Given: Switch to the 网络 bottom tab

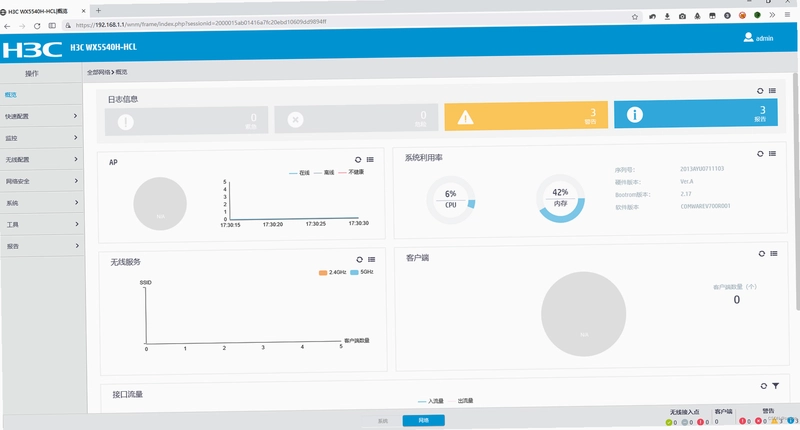Looking at the screenshot, I should point(423,420).
